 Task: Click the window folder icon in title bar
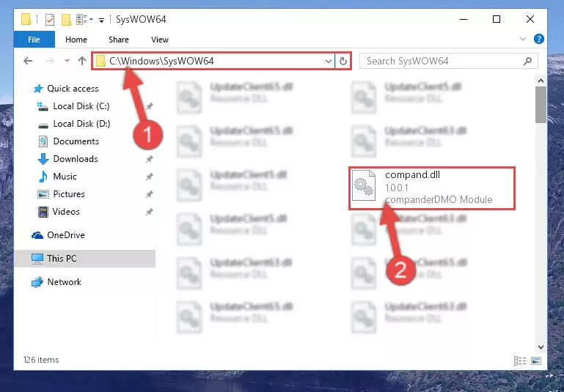(26, 19)
